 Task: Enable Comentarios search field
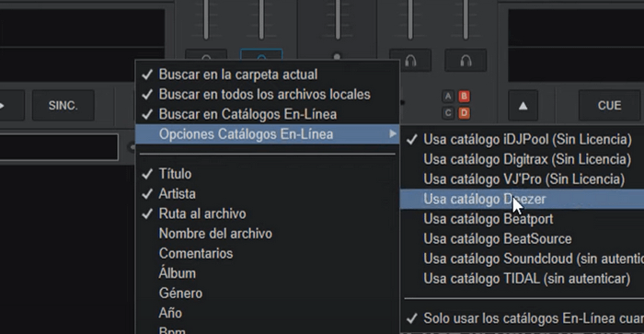[x=268, y=253]
